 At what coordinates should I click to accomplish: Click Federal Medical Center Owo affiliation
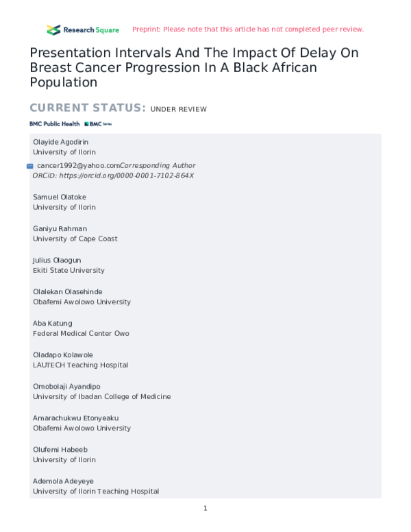pos(81,333)
